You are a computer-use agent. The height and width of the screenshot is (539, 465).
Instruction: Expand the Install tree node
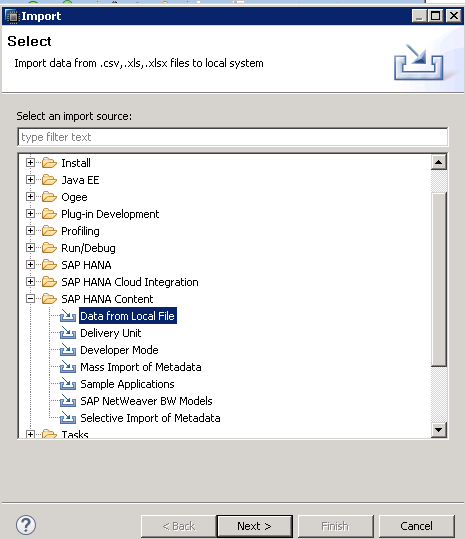[30, 162]
